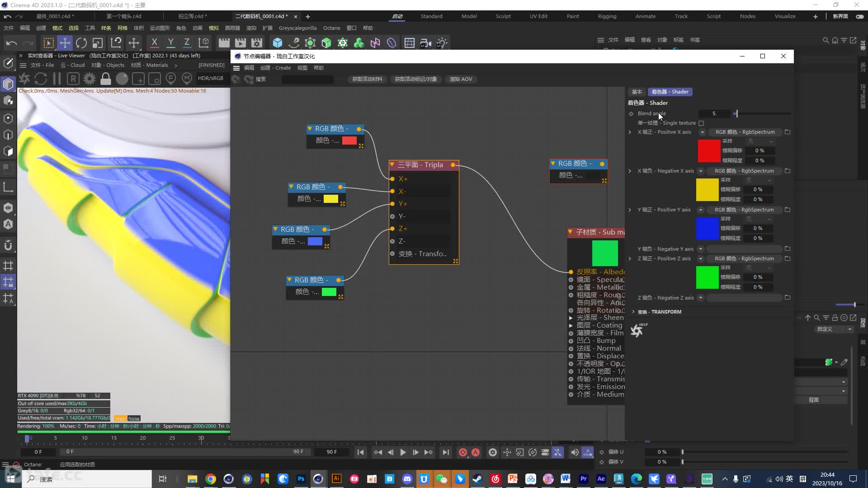Play the animation forward
The width and height of the screenshot is (868, 488).
pos(403,452)
